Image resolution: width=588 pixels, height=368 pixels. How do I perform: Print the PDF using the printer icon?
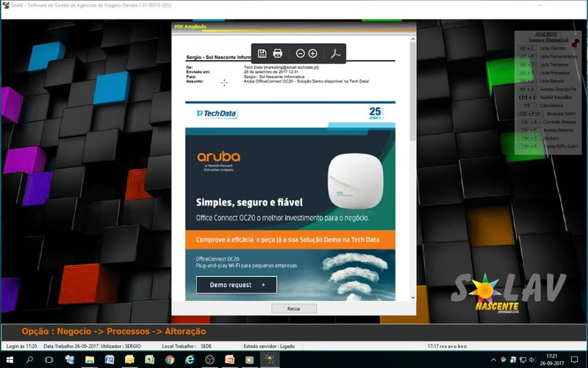click(x=278, y=53)
